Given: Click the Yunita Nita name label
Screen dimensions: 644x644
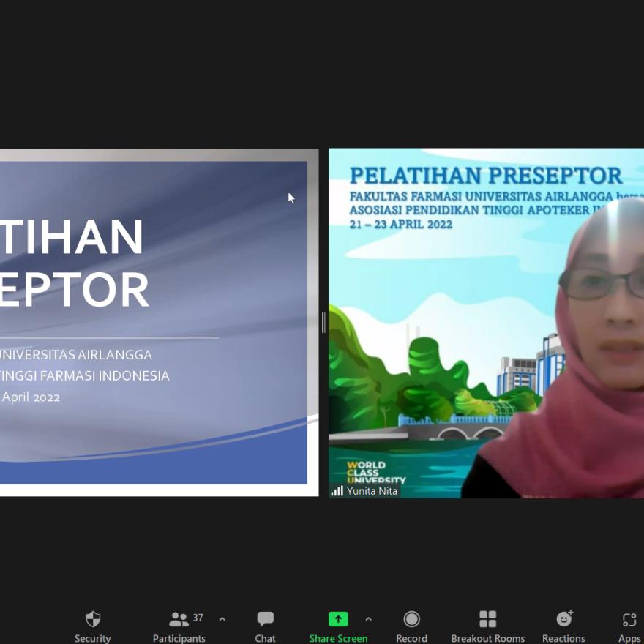Looking at the screenshot, I should (372, 491).
